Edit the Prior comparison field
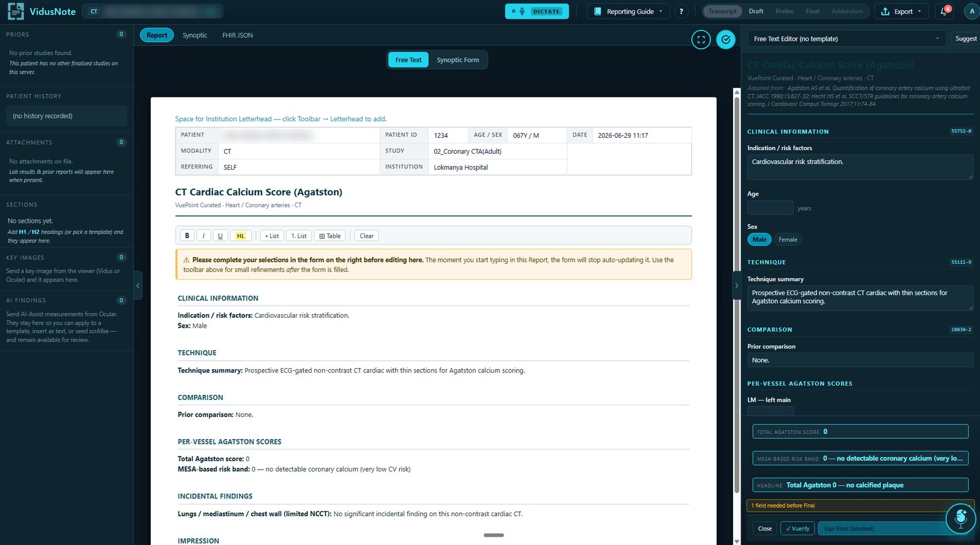980x545 pixels. 861,360
